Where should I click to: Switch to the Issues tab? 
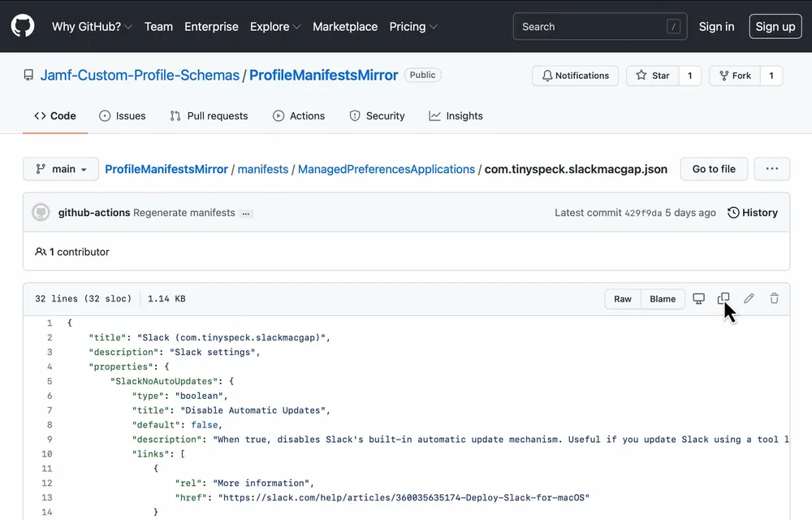122,115
